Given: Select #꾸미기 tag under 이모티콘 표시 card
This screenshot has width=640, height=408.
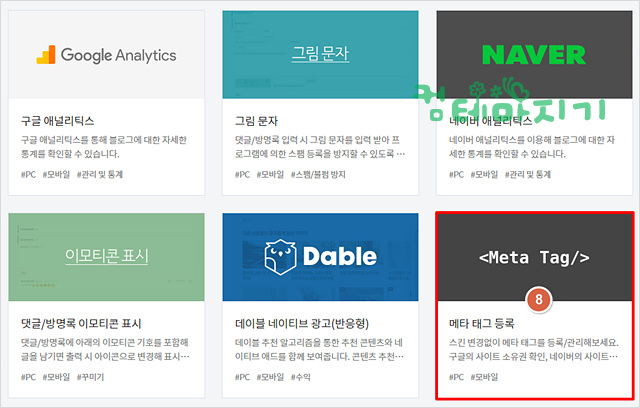Looking at the screenshot, I should (x=90, y=377).
